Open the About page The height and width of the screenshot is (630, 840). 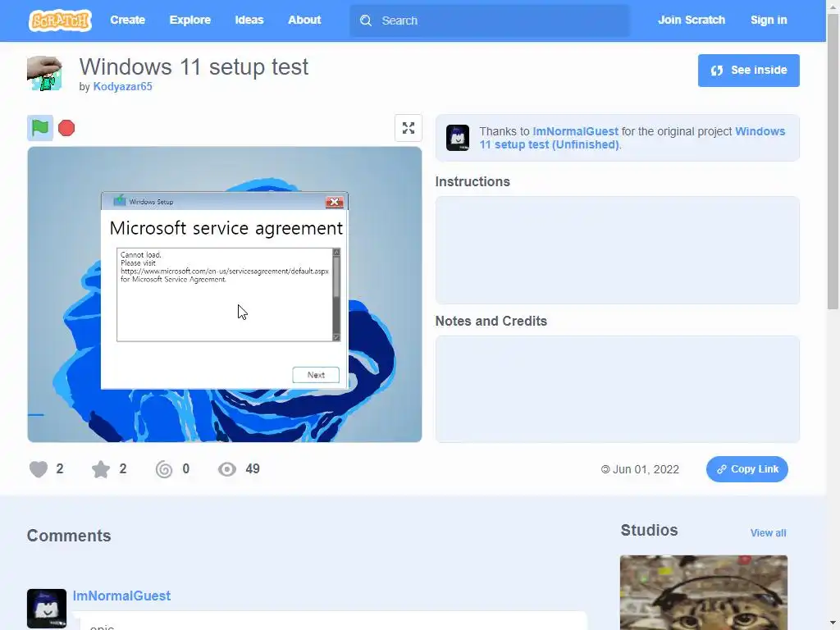click(x=304, y=20)
